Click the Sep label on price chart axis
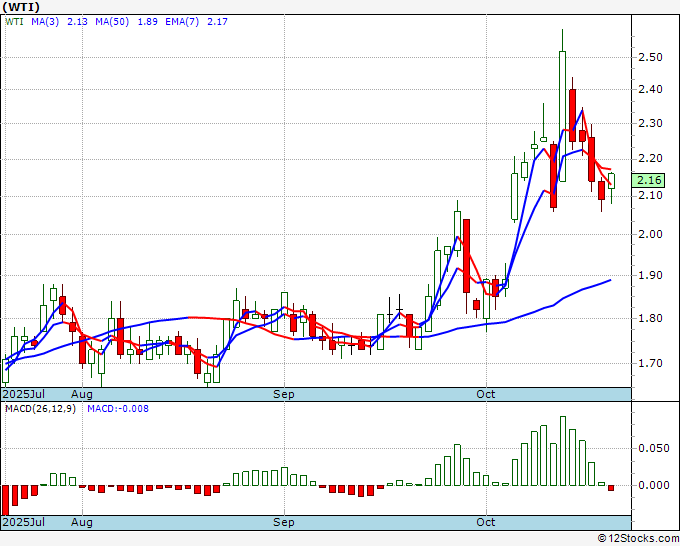 pyautogui.click(x=284, y=394)
